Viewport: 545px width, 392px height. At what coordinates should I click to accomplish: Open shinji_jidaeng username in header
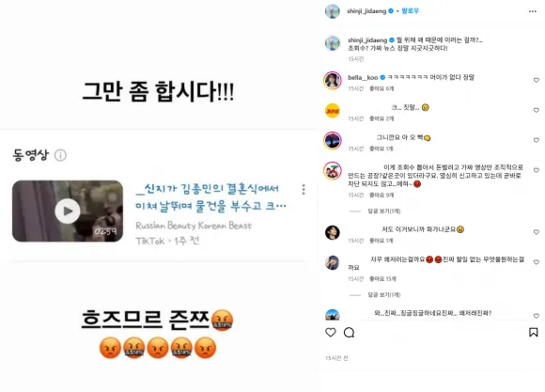[x=366, y=11]
